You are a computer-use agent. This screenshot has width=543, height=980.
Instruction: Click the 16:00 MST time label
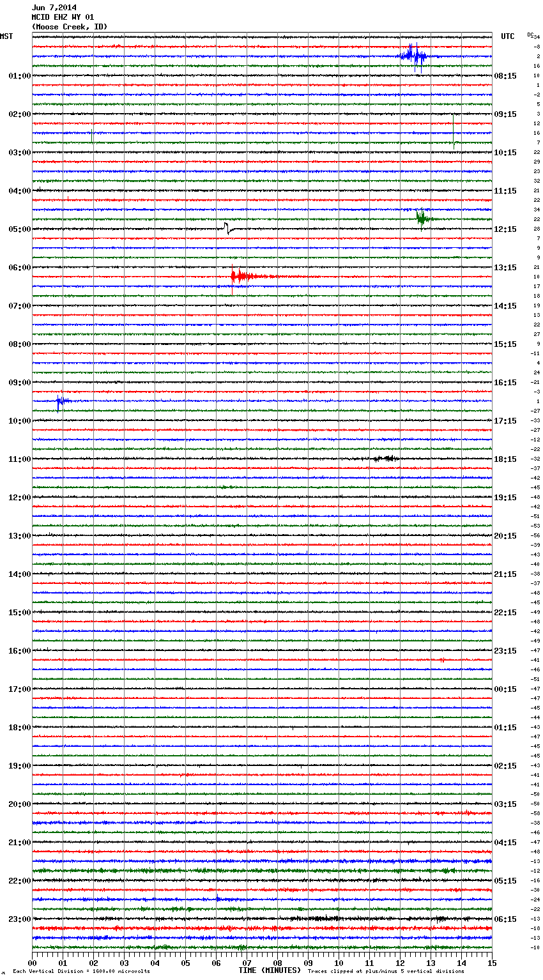pyautogui.click(x=20, y=651)
